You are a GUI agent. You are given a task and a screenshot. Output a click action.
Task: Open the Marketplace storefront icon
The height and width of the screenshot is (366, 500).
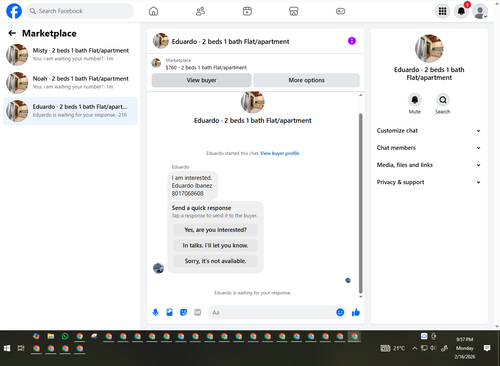294,11
